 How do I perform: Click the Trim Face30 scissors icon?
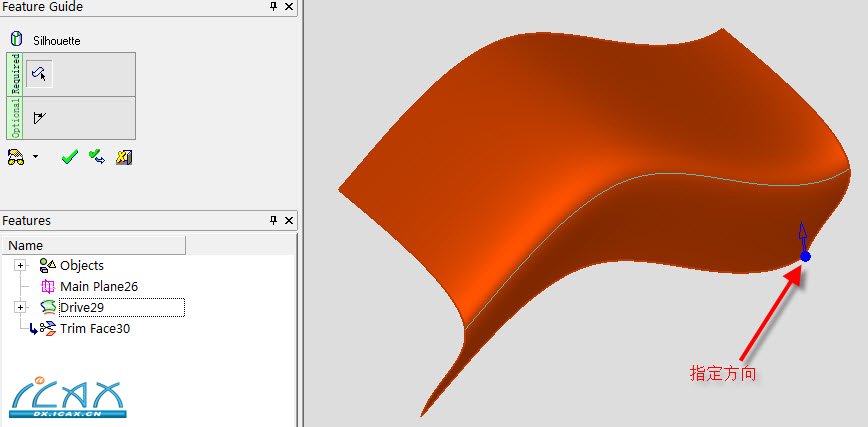(48, 328)
